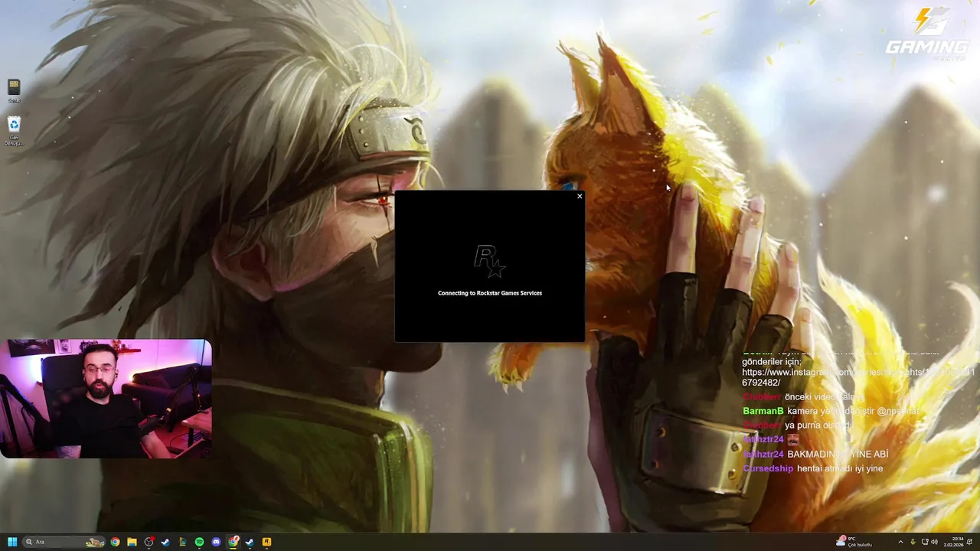Open Steam icon beside the Rockstar icon
The width and height of the screenshot is (980, 551).
250,542
